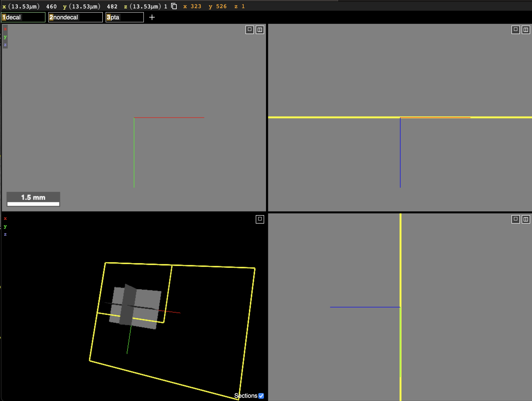
Task: Split the top-right panel into two views
Action: [526, 30]
